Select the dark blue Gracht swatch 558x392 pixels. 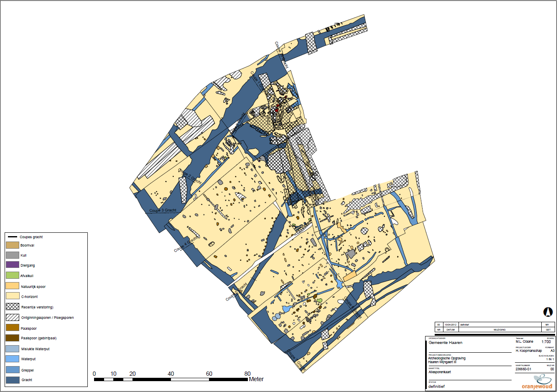tap(13, 380)
